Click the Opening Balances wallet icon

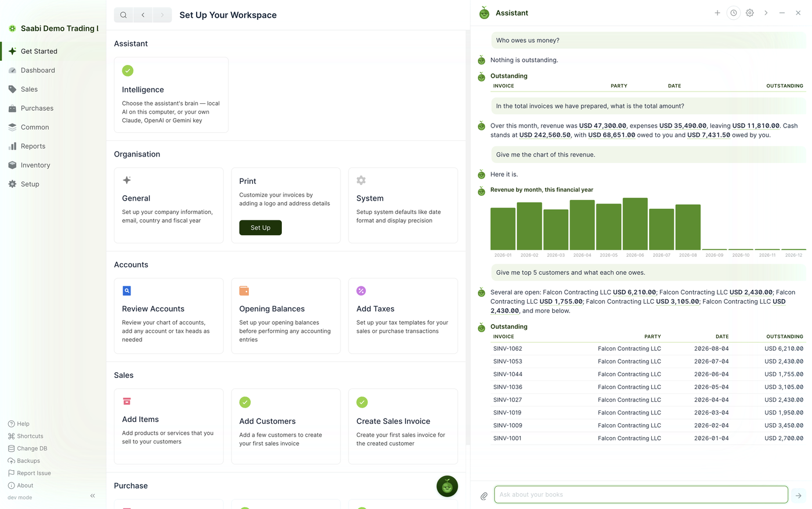pos(244,290)
